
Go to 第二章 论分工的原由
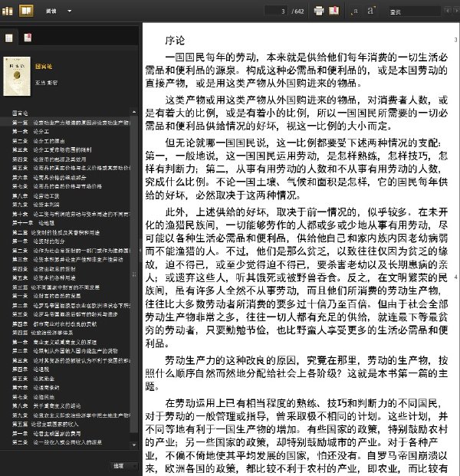[38, 141]
